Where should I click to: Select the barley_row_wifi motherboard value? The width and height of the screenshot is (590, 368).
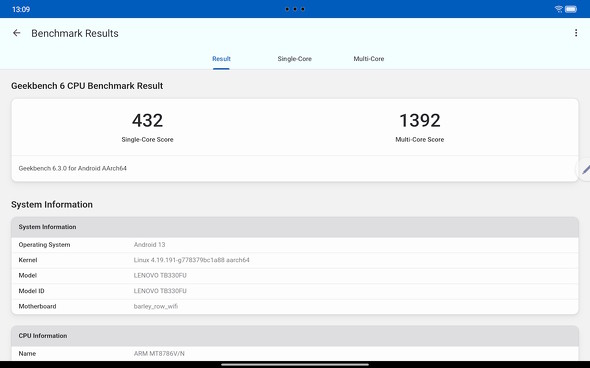click(156, 306)
